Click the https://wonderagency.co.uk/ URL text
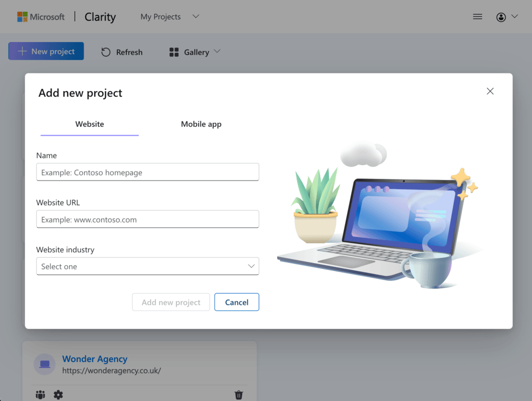 (x=112, y=371)
